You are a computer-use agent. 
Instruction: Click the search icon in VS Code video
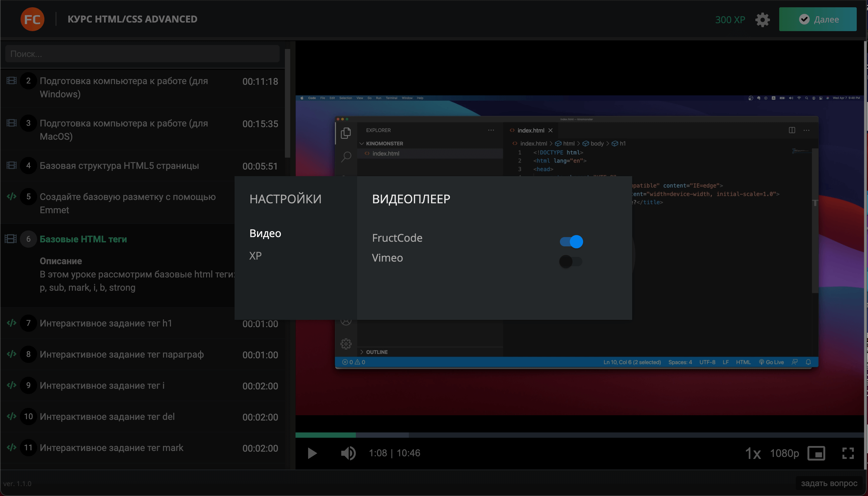click(346, 157)
